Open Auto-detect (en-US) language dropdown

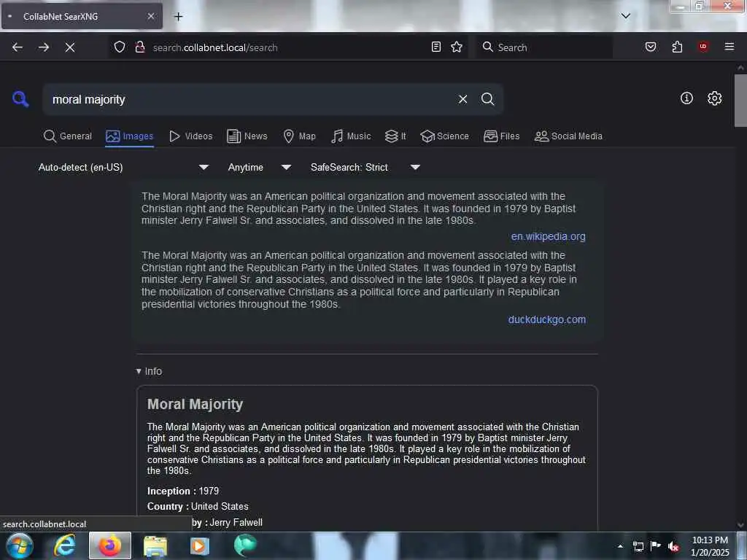coord(123,167)
